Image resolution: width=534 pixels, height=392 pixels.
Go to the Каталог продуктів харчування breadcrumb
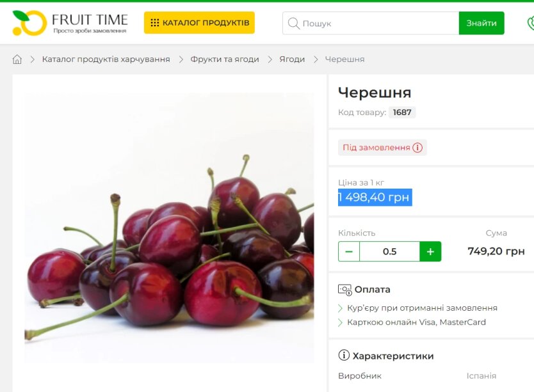106,59
